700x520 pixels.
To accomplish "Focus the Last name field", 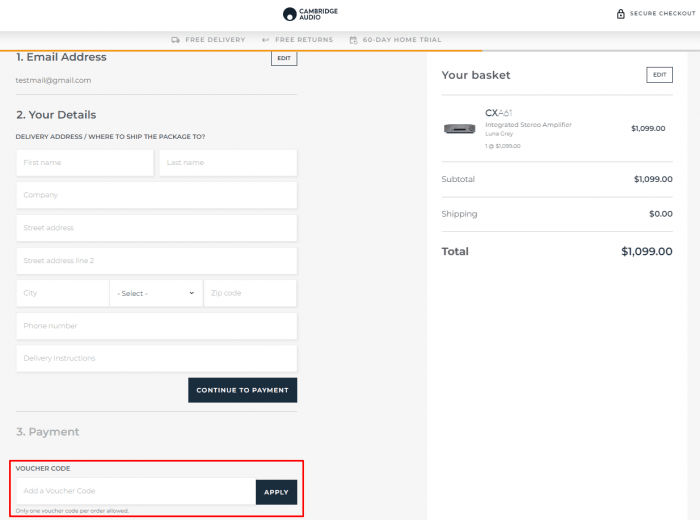I will coord(228,162).
